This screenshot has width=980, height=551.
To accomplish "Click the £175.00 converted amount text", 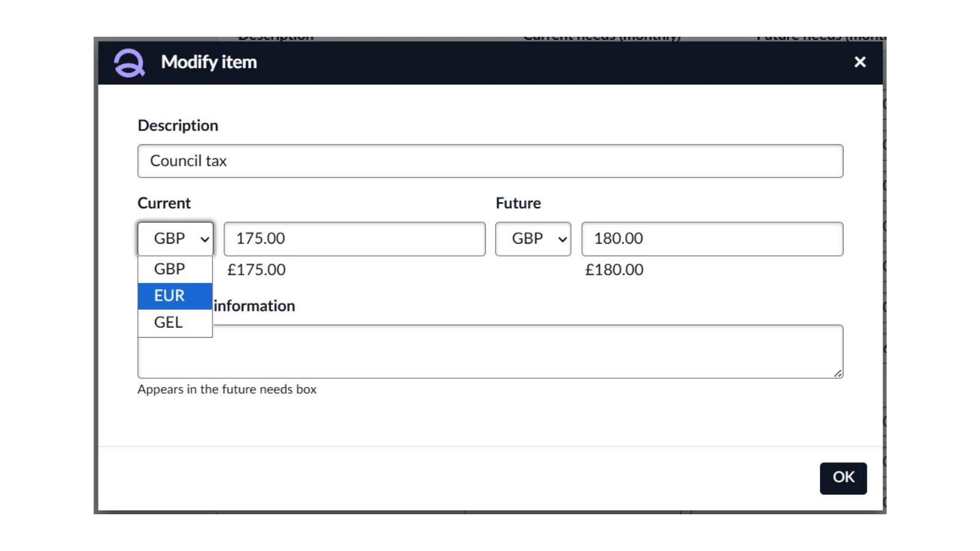I will click(x=256, y=270).
